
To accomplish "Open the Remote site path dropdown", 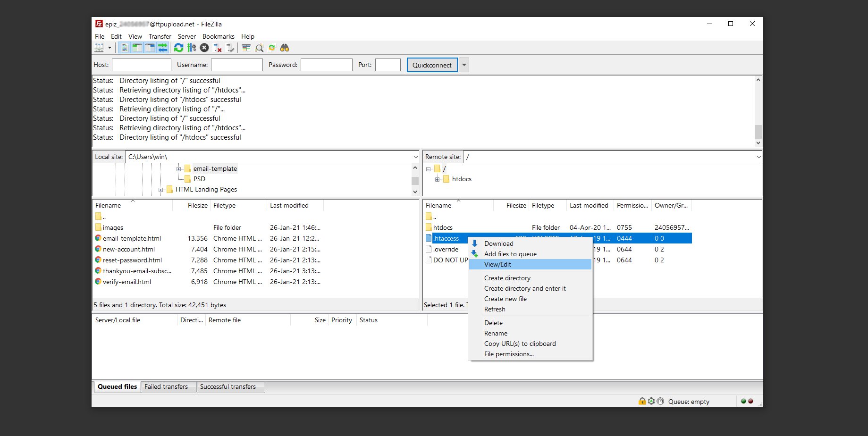I will coord(758,157).
